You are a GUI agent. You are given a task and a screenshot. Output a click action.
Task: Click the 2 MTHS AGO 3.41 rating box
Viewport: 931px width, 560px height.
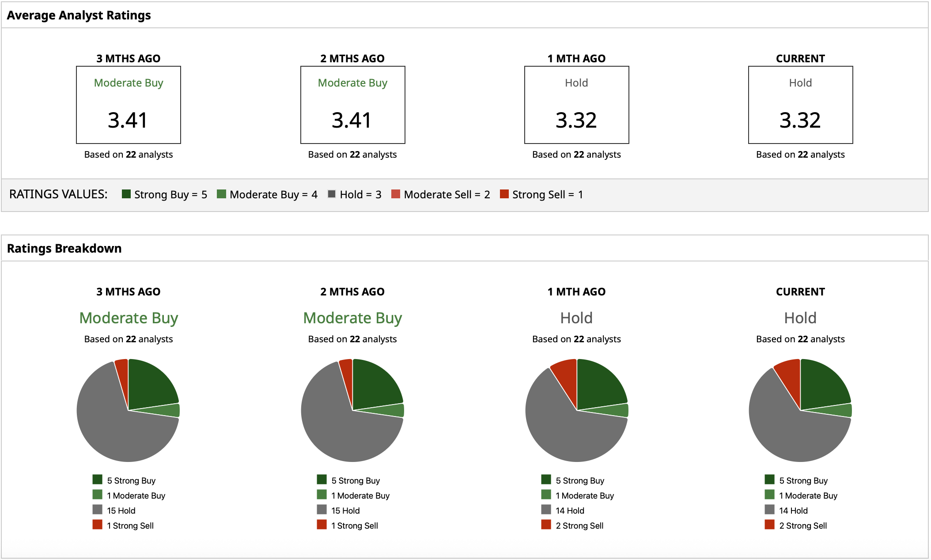pos(352,105)
